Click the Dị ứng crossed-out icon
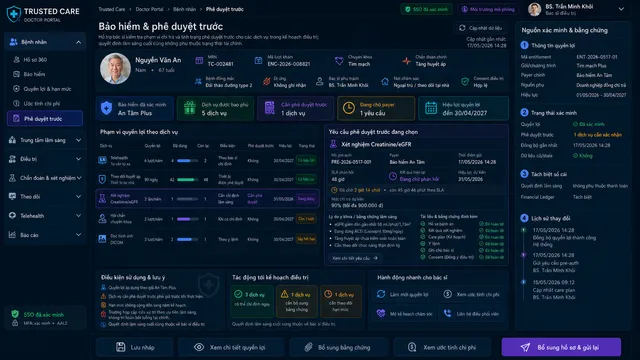This screenshot has height=360, width=640. tap(267, 82)
